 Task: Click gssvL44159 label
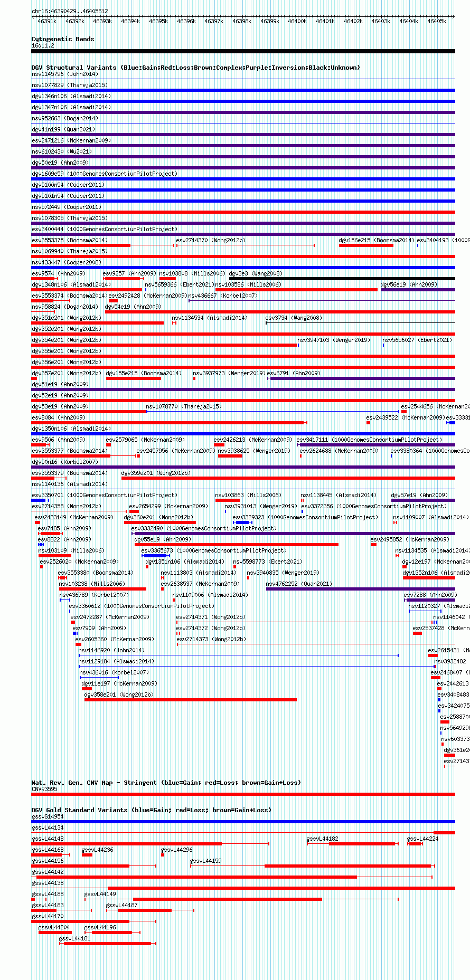(206, 861)
